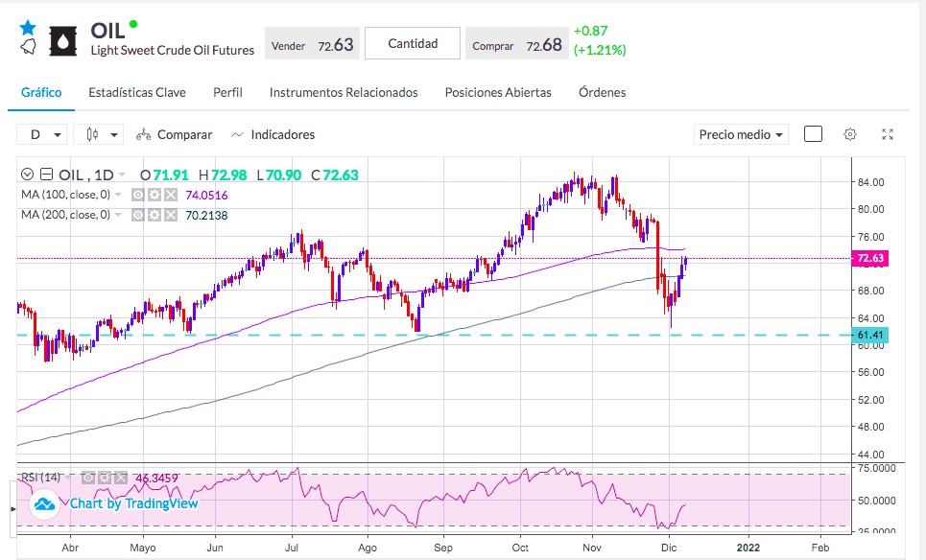
Task: Remove the MA 100 indicator
Action: (x=171, y=196)
